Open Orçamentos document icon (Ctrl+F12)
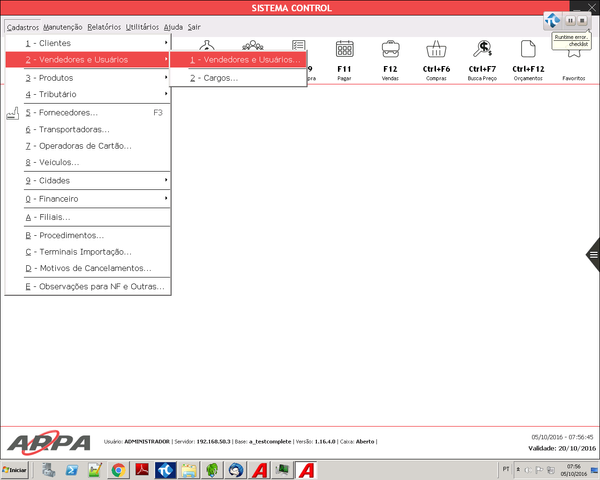Viewport: 600px width, 480px height. (x=527, y=49)
